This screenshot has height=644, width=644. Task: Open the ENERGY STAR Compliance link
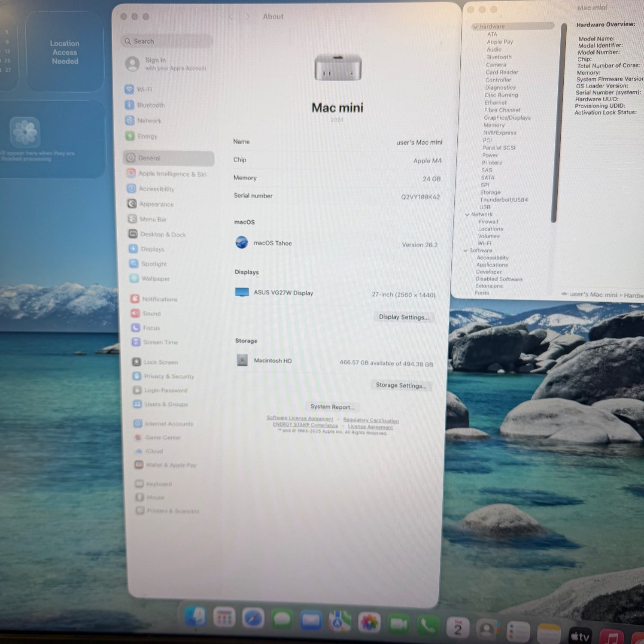[x=305, y=425]
